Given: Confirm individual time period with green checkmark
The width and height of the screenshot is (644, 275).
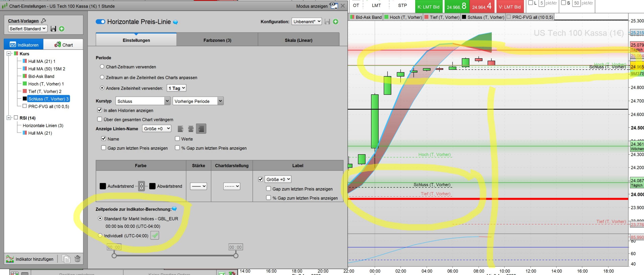Looking at the screenshot, I should 155,235.
